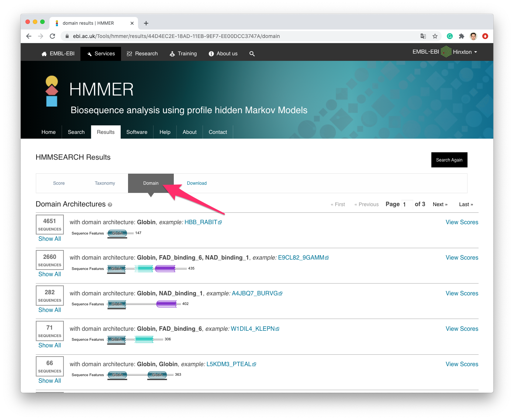
Task: Open View Scores for Globin, NAD_binding_1
Action: 462,293
